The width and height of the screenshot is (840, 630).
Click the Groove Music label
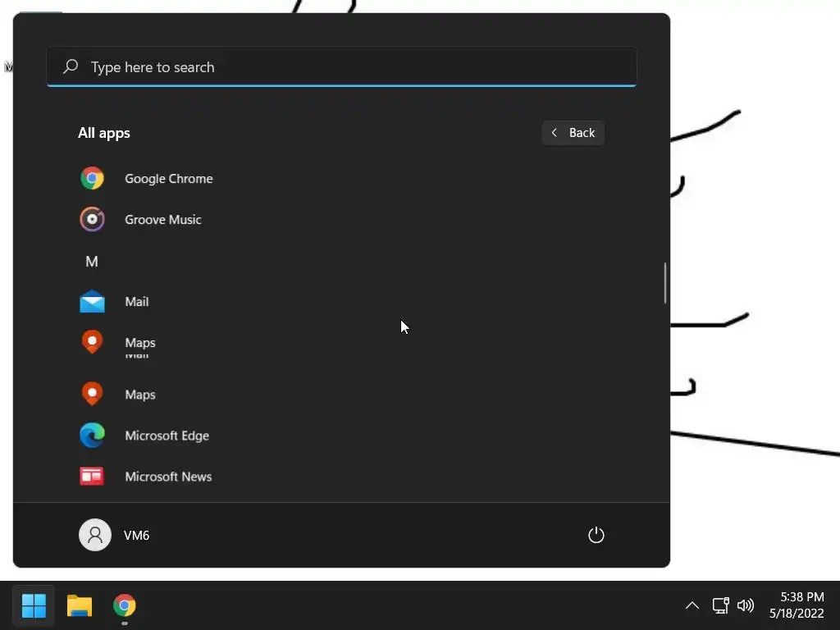tap(163, 220)
